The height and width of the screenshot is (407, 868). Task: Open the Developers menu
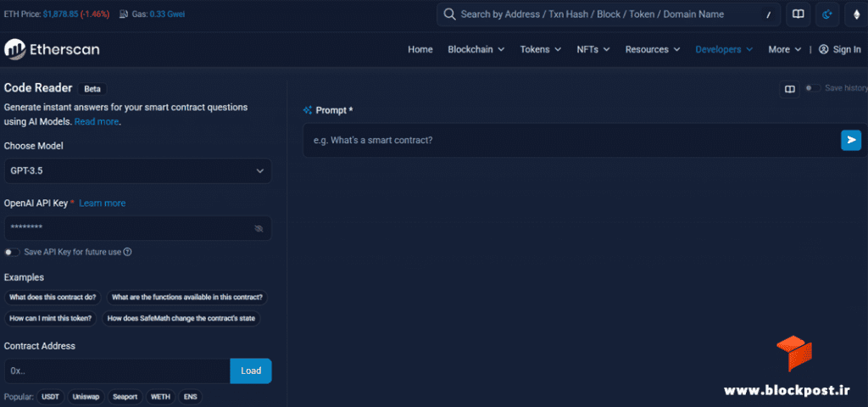tap(724, 49)
